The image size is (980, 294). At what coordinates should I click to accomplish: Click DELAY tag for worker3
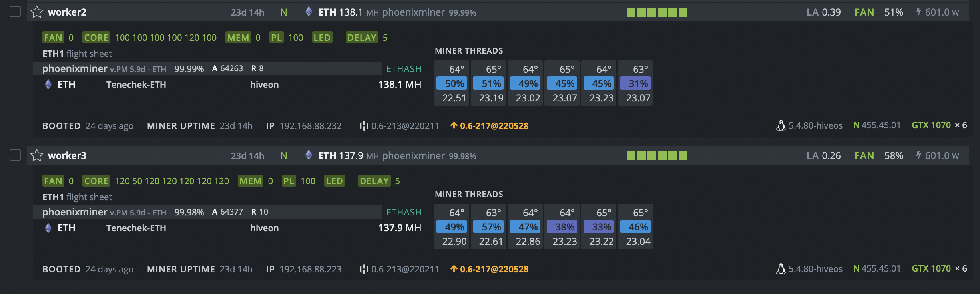374,181
